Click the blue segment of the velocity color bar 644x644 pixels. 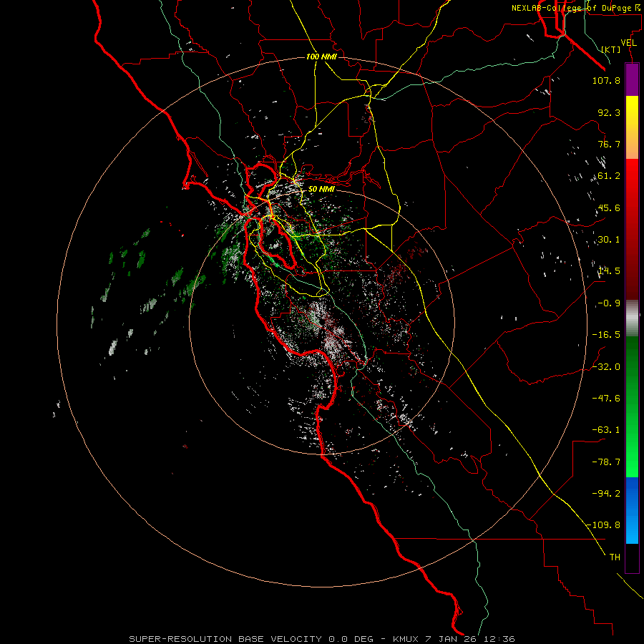point(632,510)
